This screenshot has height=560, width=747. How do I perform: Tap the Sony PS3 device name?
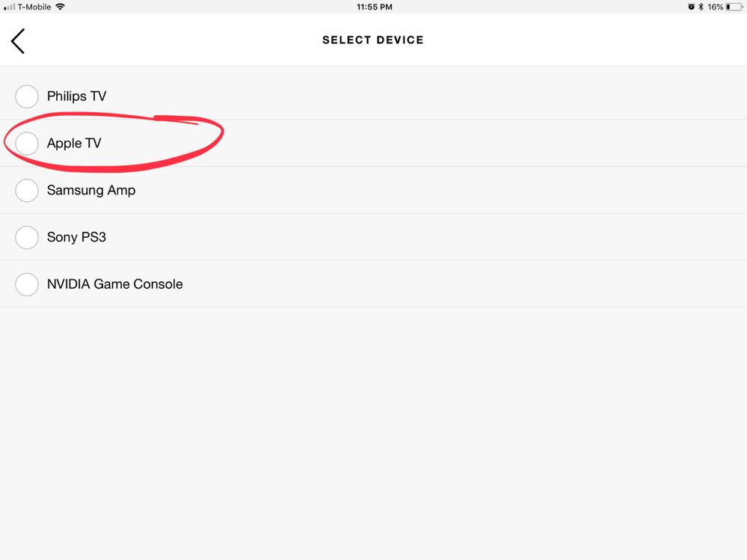coord(77,237)
